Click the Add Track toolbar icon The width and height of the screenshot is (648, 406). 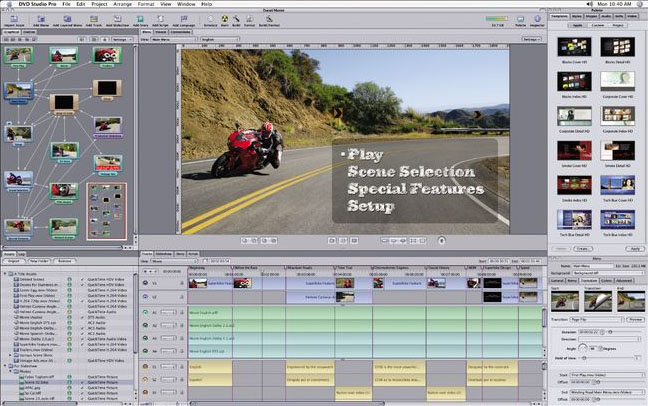point(94,19)
